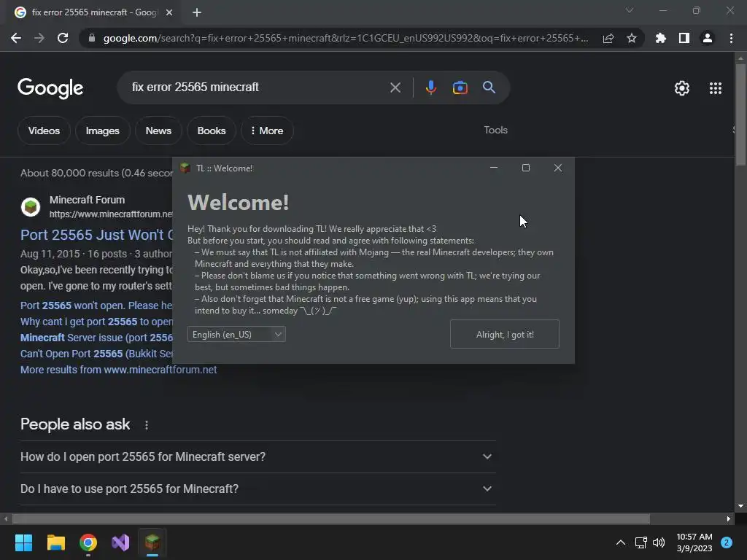Clear the Google search box with X
The image size is (747, 560).
tap(395, 87)
